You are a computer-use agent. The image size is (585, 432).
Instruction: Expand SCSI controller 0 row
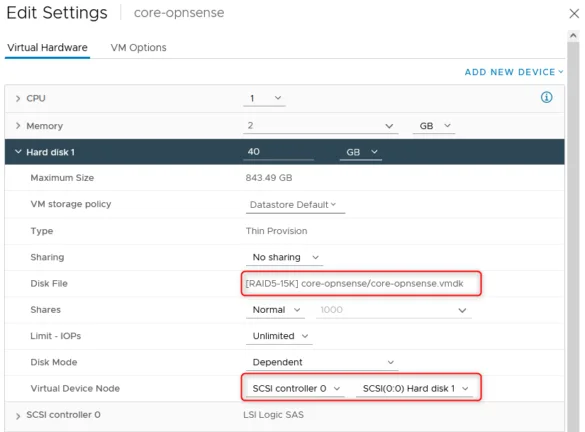(x=18, y=416)
